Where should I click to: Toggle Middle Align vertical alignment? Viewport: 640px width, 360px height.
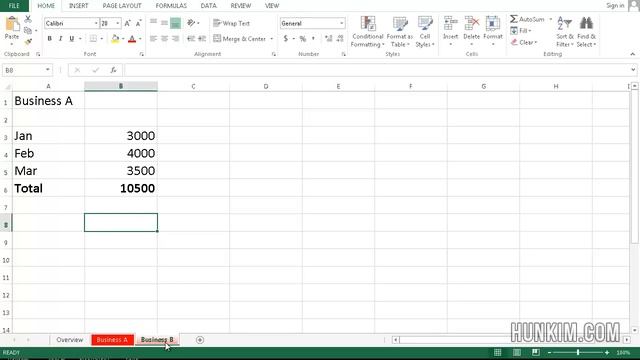point(164,23)
